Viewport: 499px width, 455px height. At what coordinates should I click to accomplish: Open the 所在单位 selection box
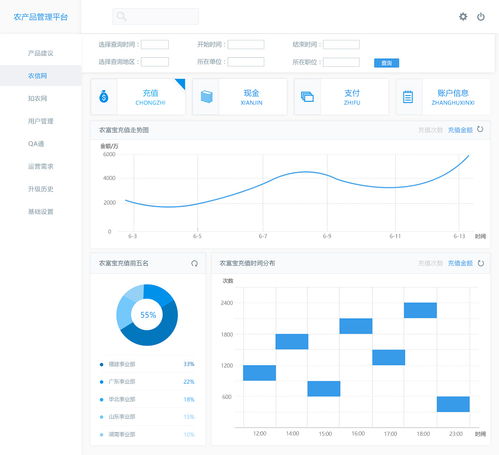point(246,62)
